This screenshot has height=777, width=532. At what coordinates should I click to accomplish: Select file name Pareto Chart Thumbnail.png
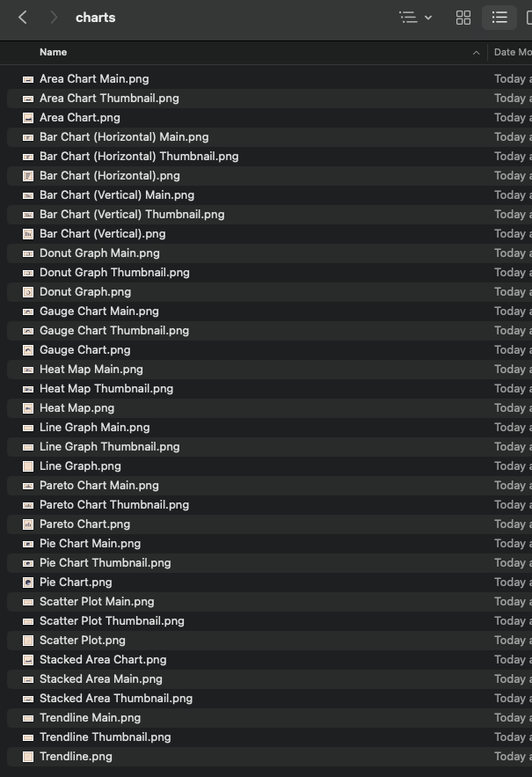[x=114, y=504]
